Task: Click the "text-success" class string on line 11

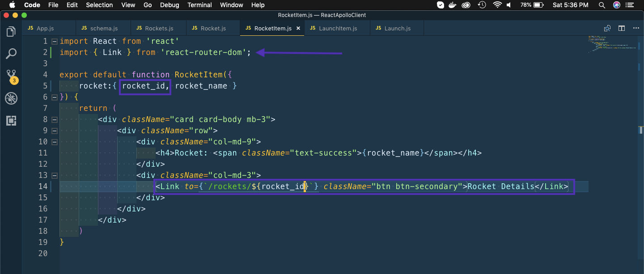Action: (x=324, y=153)
